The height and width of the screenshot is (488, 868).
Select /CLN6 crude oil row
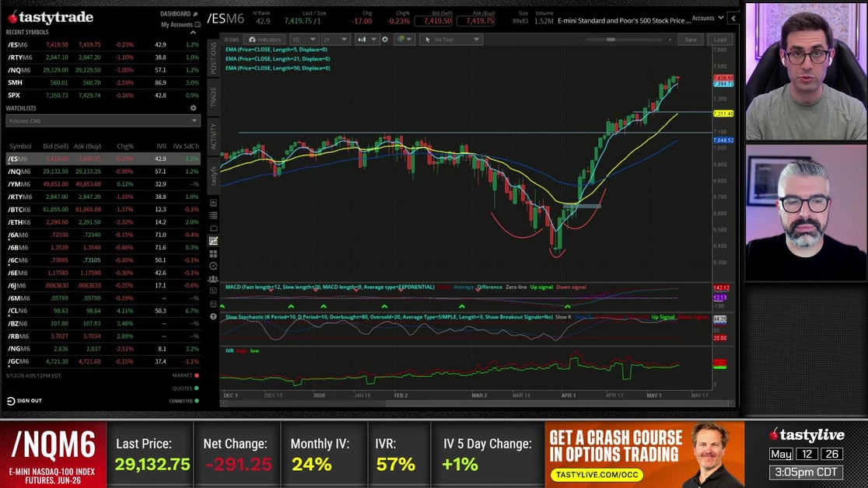point(103,311)
